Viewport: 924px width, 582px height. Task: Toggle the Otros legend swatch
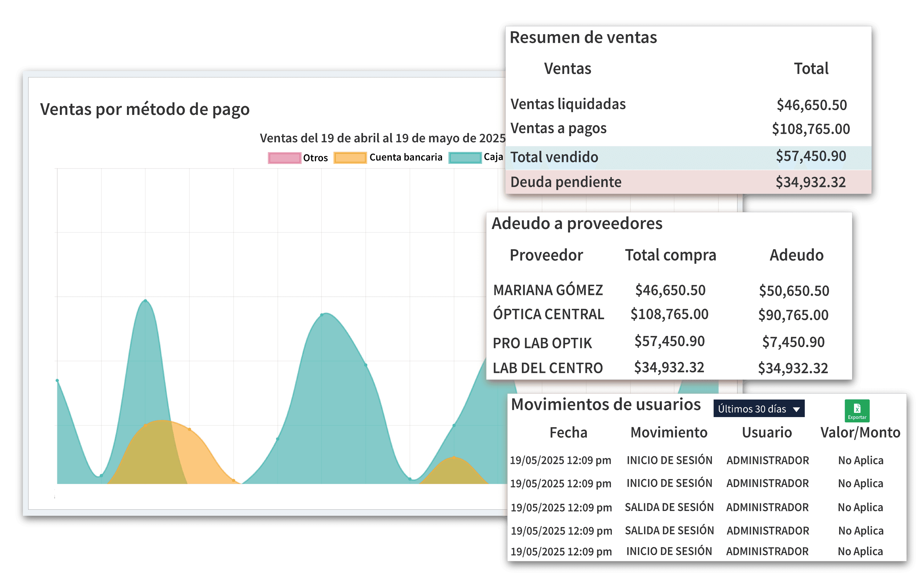coord(284,158)
